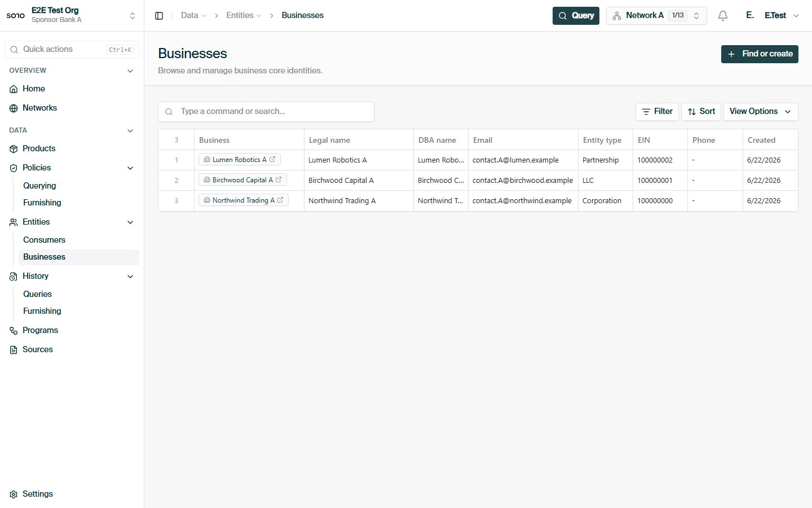Click the E. user avatar

(750, 15)
